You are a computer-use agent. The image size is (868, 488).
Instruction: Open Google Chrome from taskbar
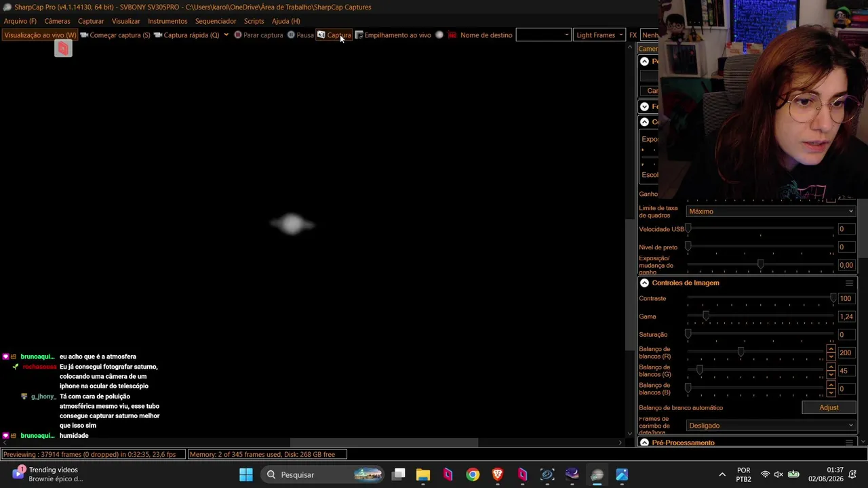click(x=473, y=474)
